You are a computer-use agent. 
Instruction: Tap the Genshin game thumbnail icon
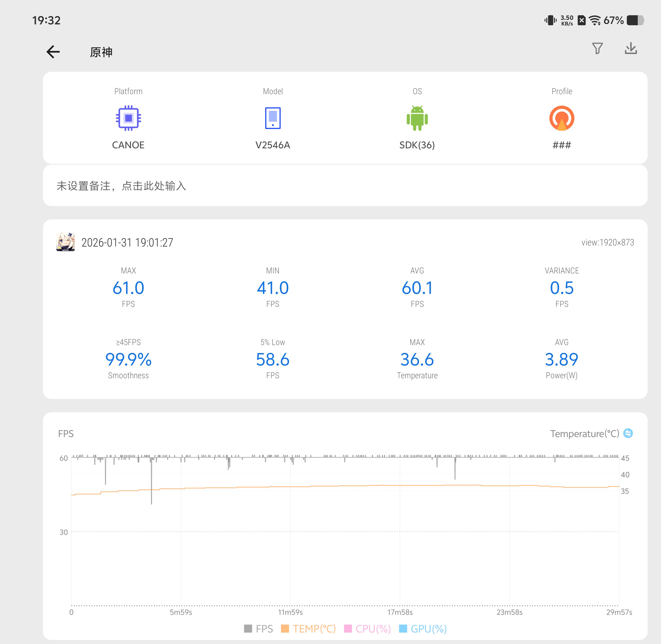coord(66,242)
